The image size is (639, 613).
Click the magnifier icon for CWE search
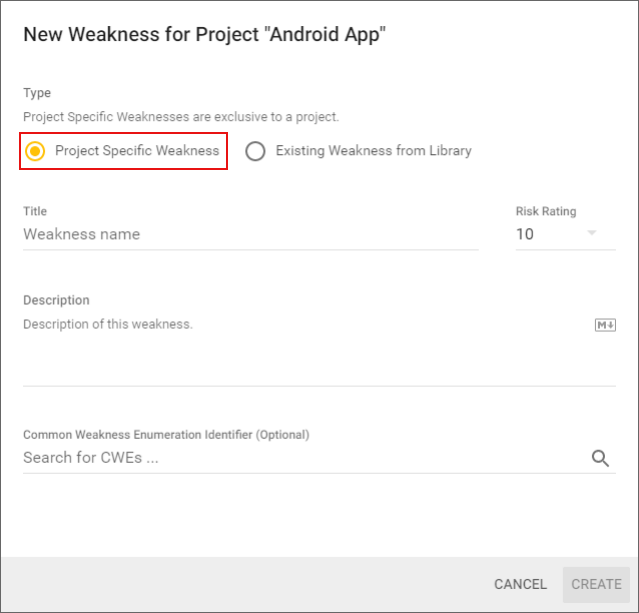tap(600, 458)
